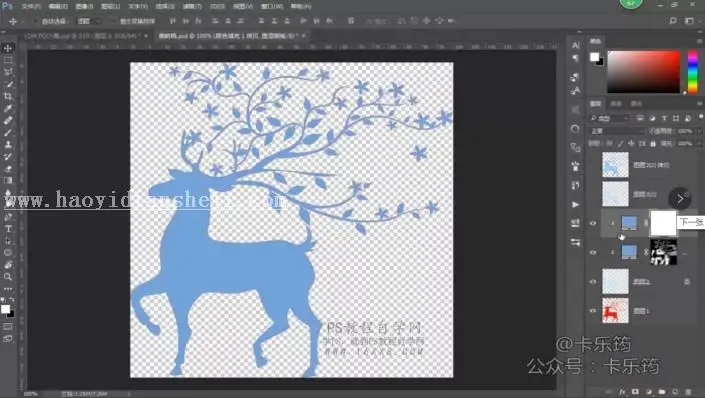Select the Rectangular Marquee tool
This screenshot has width=705, height=398.
[x=8, y=60]
